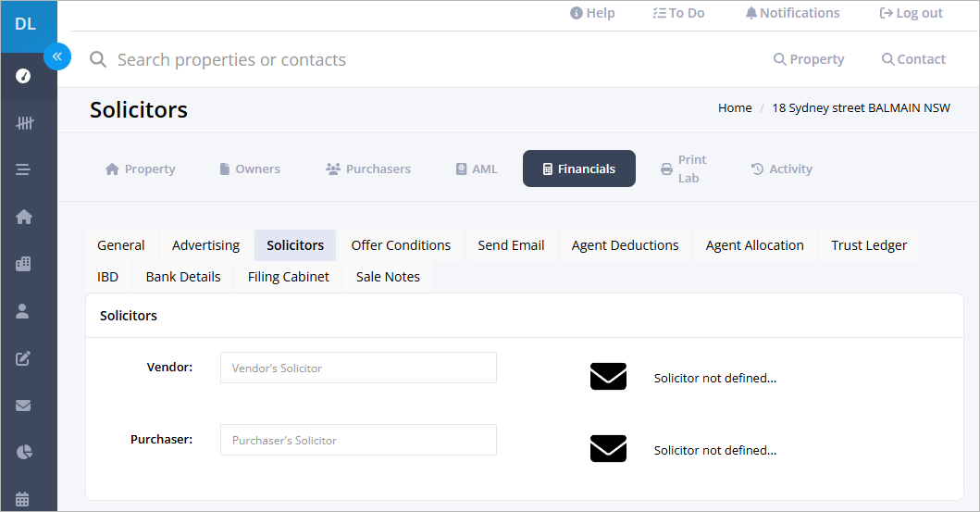Open the sidebar calendar icon
Screen dimensions: 980x512
coord(22,499)
